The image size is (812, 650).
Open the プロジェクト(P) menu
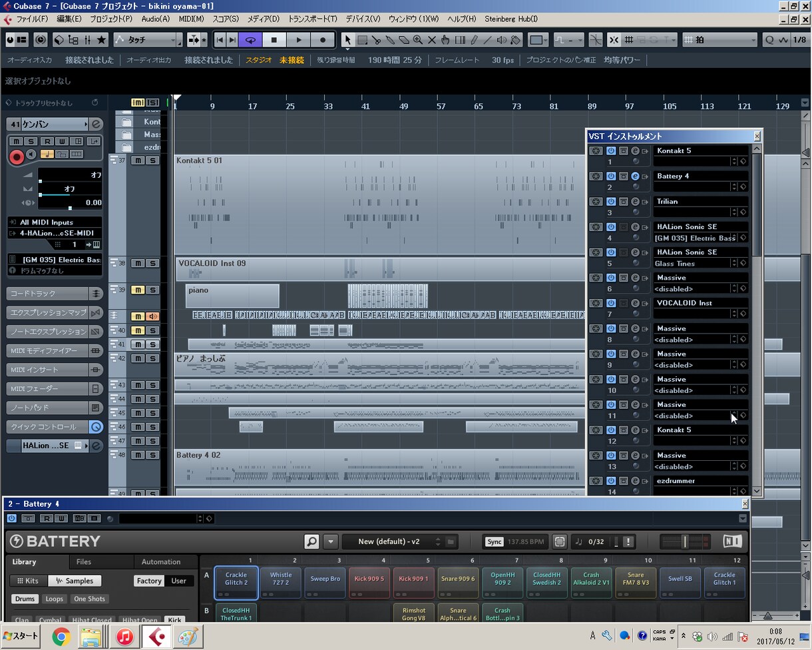coord(111,19)
